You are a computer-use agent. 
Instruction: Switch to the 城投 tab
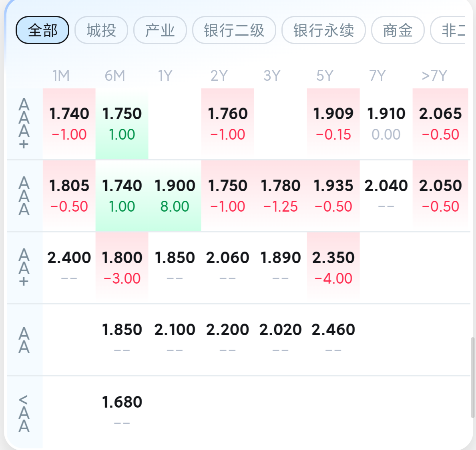(101, 30)
